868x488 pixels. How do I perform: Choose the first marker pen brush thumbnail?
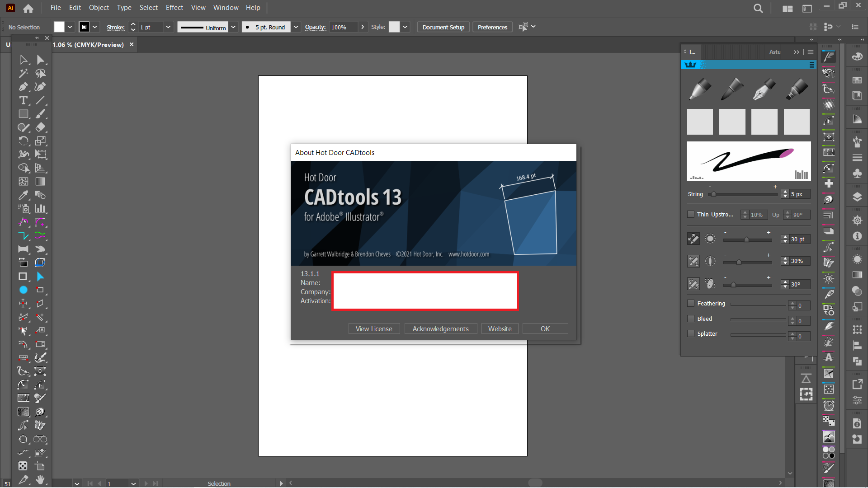(700, 89)
